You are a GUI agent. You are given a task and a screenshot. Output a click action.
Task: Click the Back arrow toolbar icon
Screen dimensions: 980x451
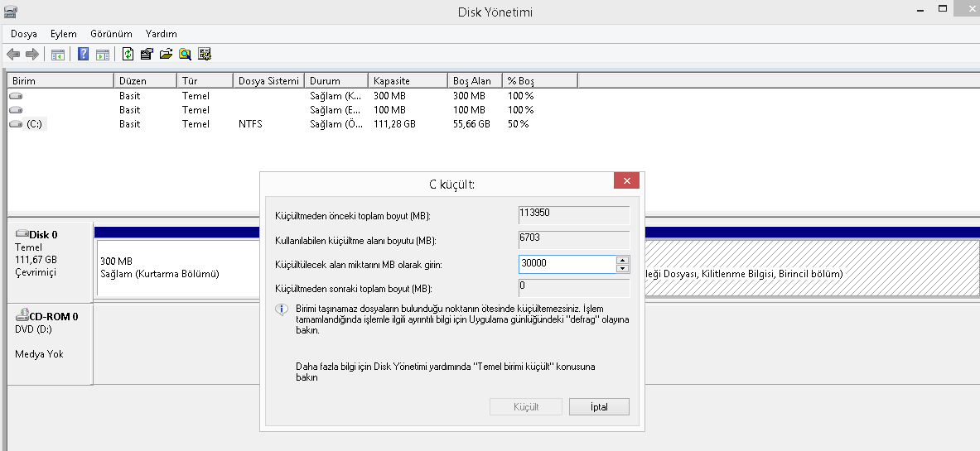pyautogui.click(x=13, y=54)
